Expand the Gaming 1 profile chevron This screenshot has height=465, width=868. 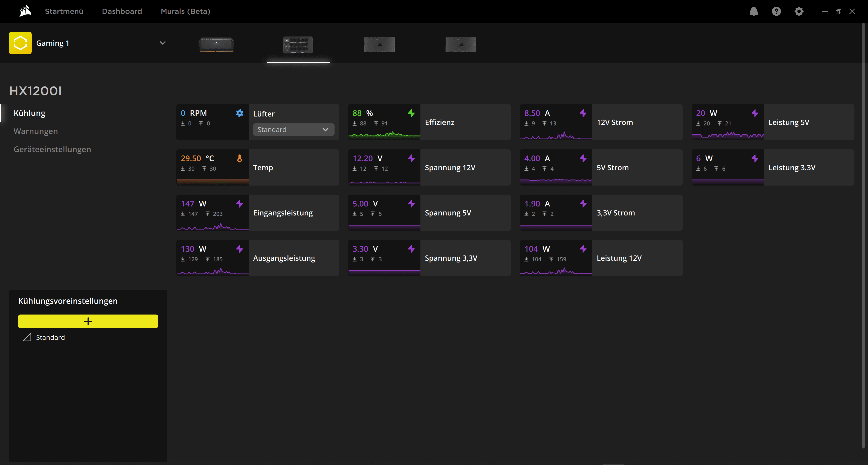tap(163, 43)
